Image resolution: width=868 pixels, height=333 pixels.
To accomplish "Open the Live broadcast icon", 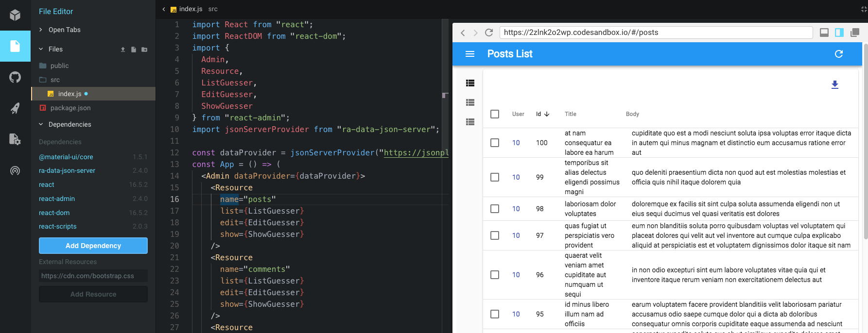I will tap(15, 170).
